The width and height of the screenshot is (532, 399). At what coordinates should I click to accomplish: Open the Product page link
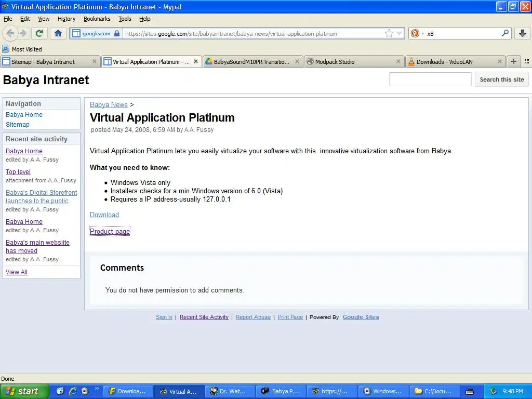tap(110, 231)
